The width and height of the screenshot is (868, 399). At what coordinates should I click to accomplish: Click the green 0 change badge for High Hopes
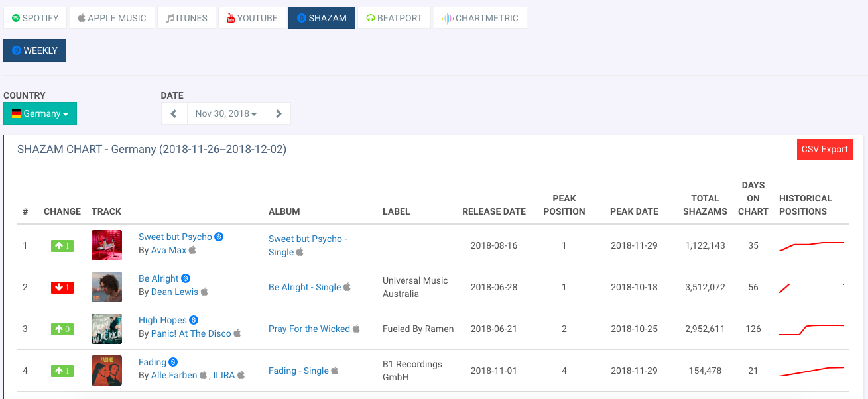tap(62, 329)
